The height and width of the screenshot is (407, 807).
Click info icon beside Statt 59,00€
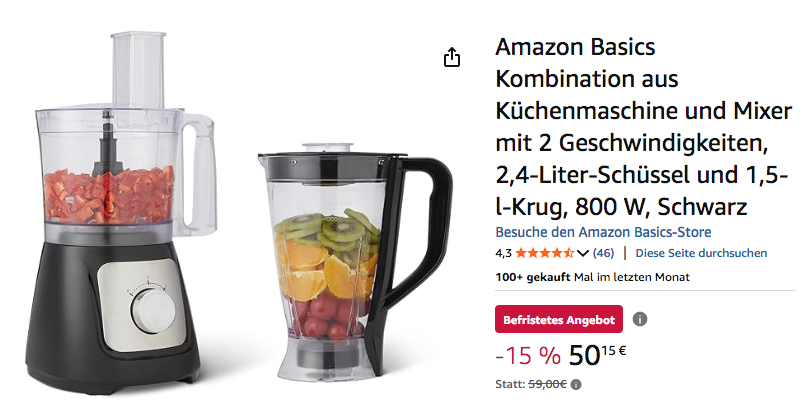[576, 384]
